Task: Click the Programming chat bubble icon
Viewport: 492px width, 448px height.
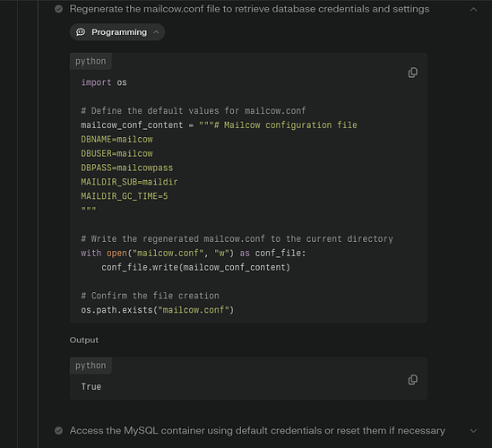Action: (81, 32)
